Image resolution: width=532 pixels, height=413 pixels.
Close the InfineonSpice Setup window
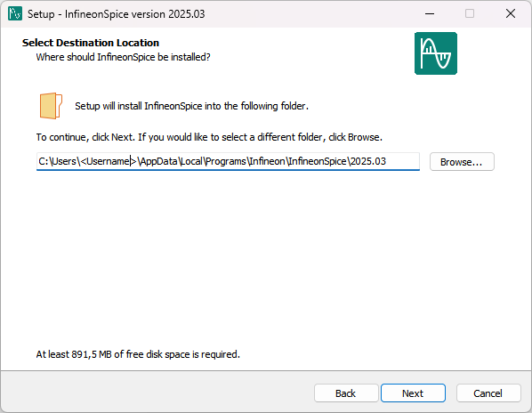pyautogui.click(x=511, y=13)
